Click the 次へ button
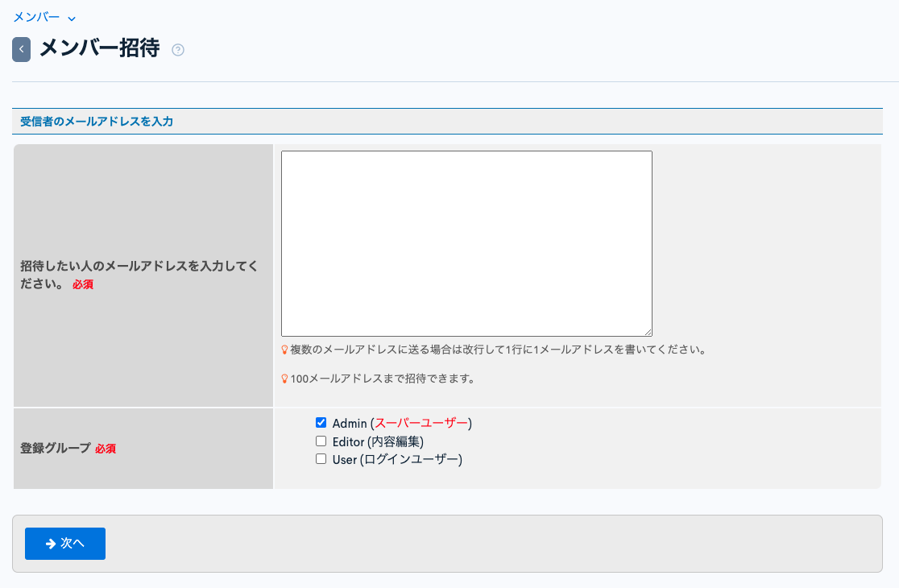 click(64, 544)
